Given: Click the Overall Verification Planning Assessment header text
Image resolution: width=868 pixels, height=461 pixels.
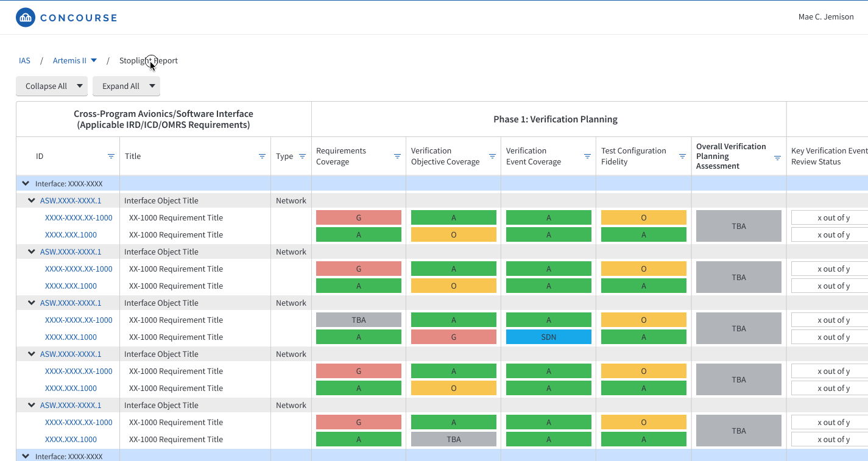Looking at the screenshot, I should (731, 156).
